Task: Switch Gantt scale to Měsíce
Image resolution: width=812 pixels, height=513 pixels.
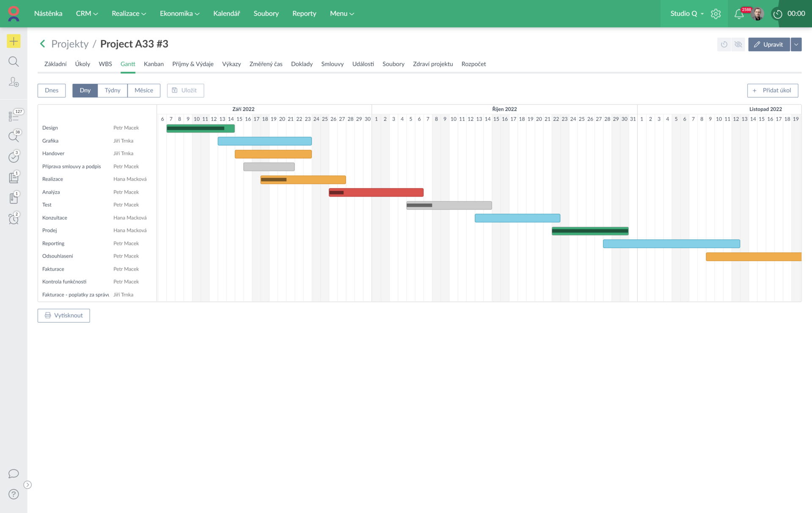Action: [144, 91]
